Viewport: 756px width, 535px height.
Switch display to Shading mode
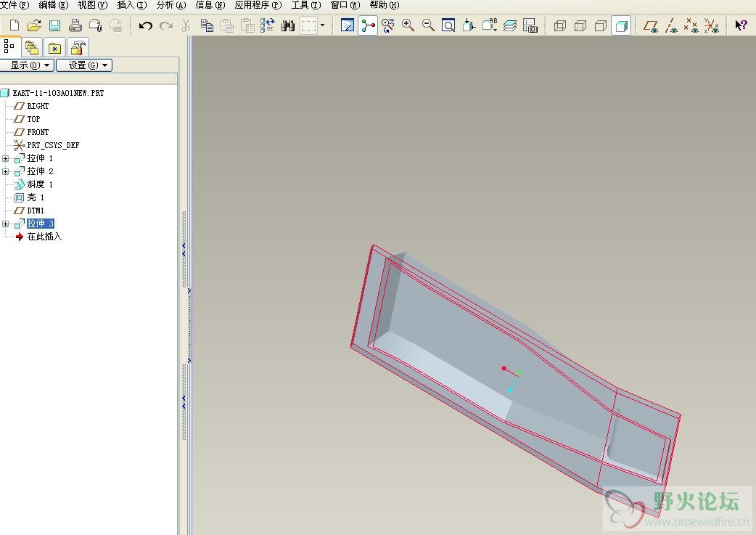(621, 25)
